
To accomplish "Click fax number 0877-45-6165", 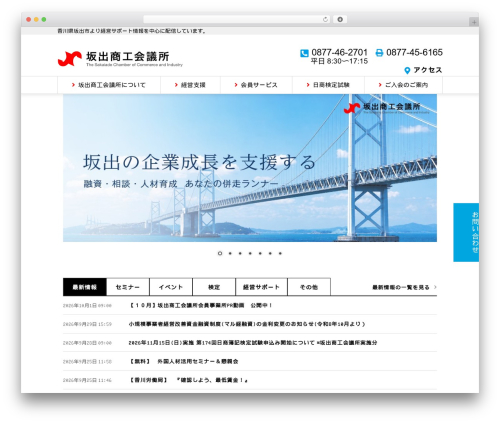I will pos(414,53).
